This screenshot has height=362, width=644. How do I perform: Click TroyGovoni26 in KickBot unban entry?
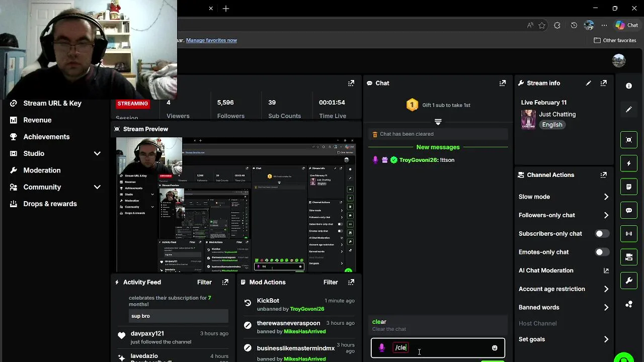[x=307, y=309]
